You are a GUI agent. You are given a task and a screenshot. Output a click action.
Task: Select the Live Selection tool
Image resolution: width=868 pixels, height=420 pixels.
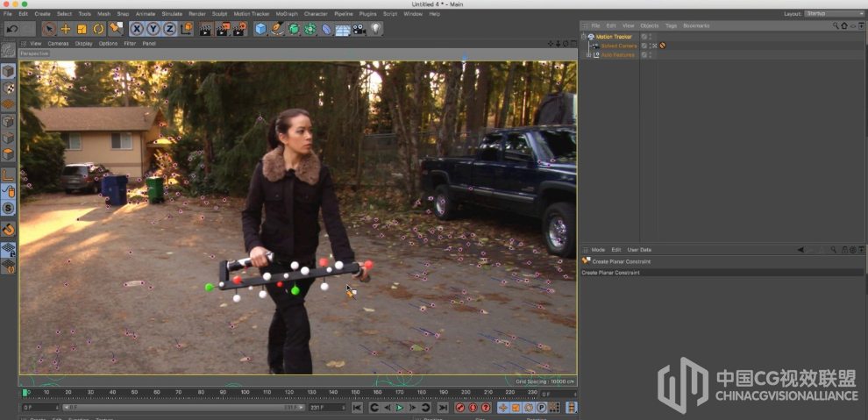pyautogui.click(x=49, y=29)
